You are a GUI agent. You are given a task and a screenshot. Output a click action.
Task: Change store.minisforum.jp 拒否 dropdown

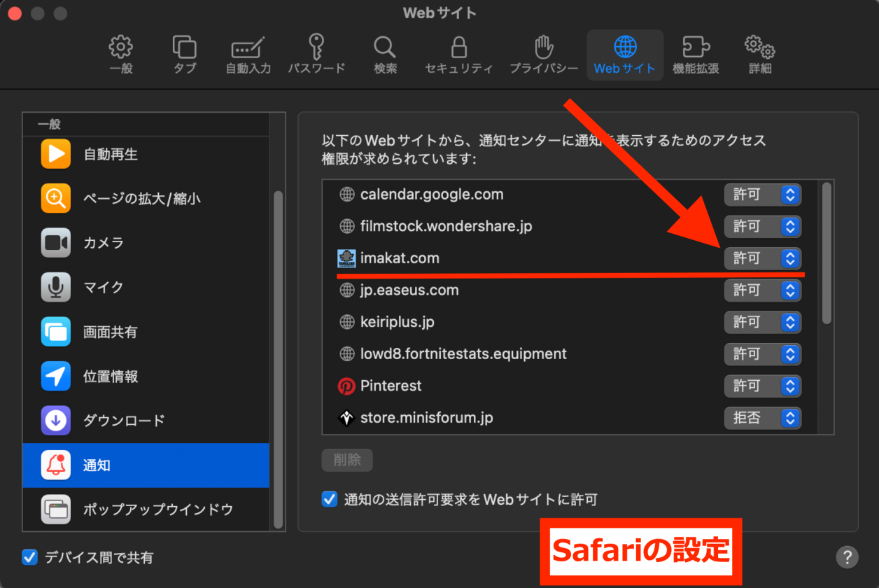click(x=762, y=418)
